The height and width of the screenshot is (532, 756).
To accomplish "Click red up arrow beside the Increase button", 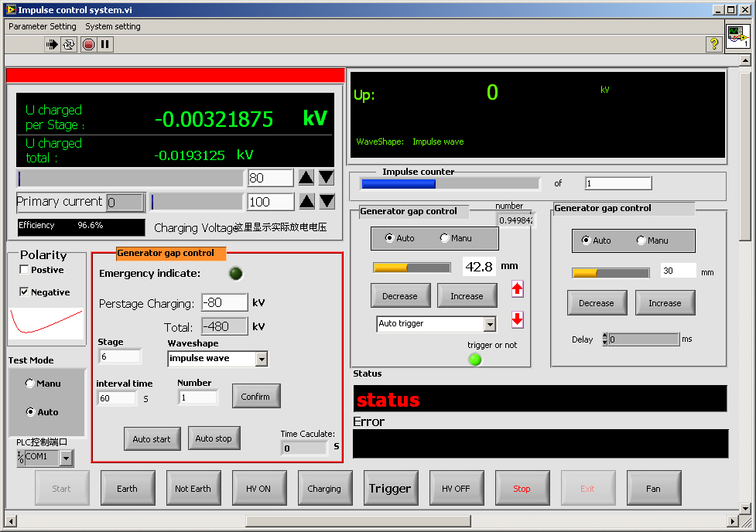I will 518,289.
